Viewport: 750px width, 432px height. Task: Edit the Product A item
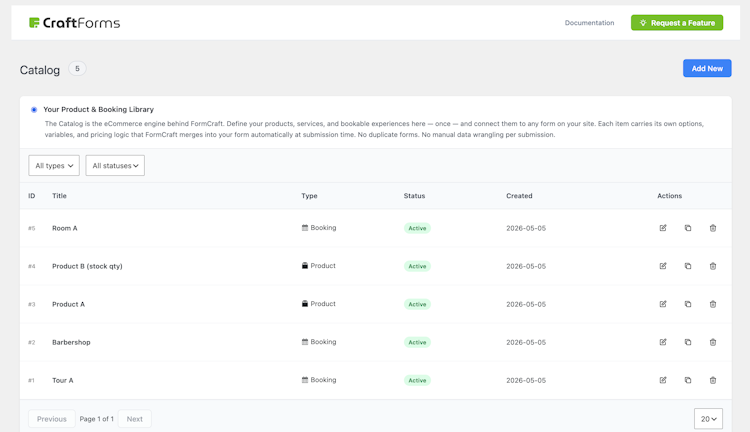pos(663,304)
